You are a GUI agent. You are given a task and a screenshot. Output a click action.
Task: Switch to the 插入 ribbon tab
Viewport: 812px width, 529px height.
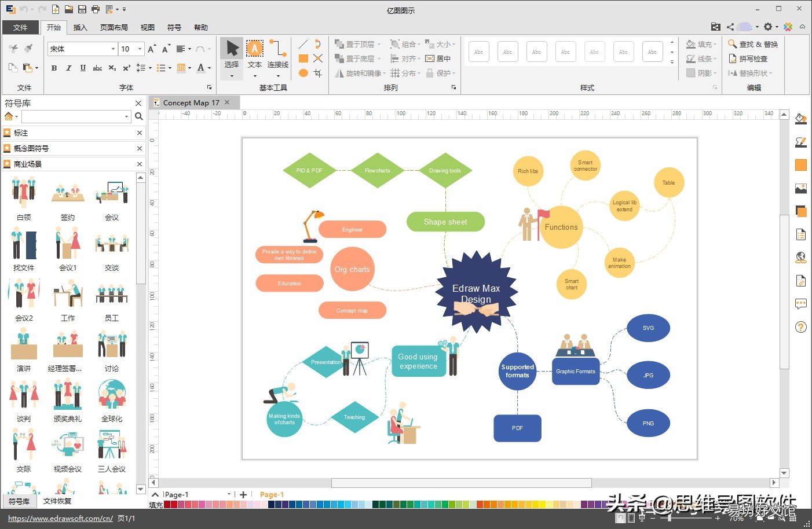pos(80,27)
